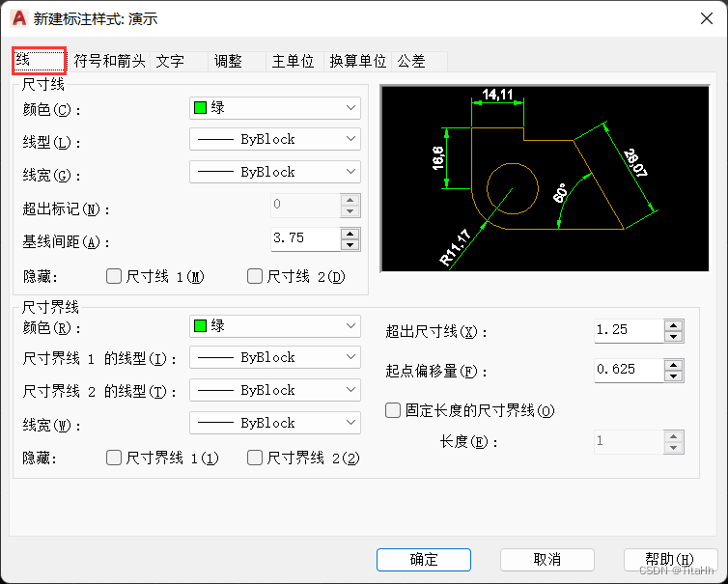Viewport: 728px width, 584px height.
Task: Click the AutoCAD logo icon in title bar
Action: (x=19, y=18)
